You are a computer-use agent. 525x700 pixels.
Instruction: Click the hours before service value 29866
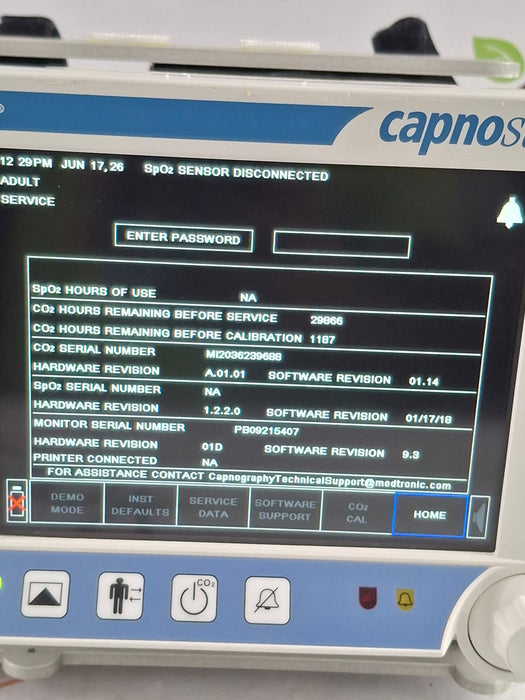pyautogui.click(x=326, y=321)
